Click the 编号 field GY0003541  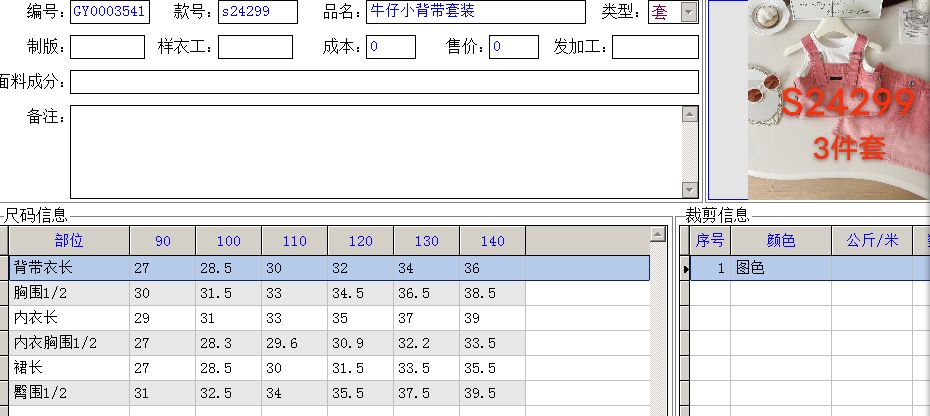(x=110, y=12)
